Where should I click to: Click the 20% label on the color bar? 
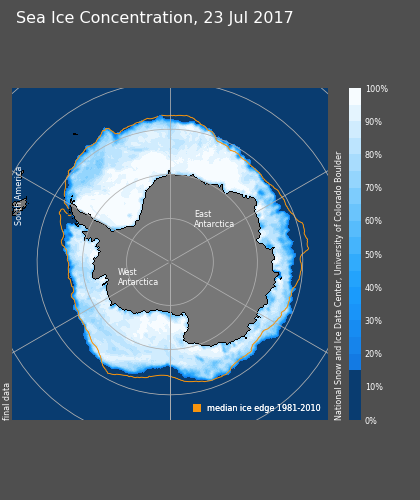point(373,354)
